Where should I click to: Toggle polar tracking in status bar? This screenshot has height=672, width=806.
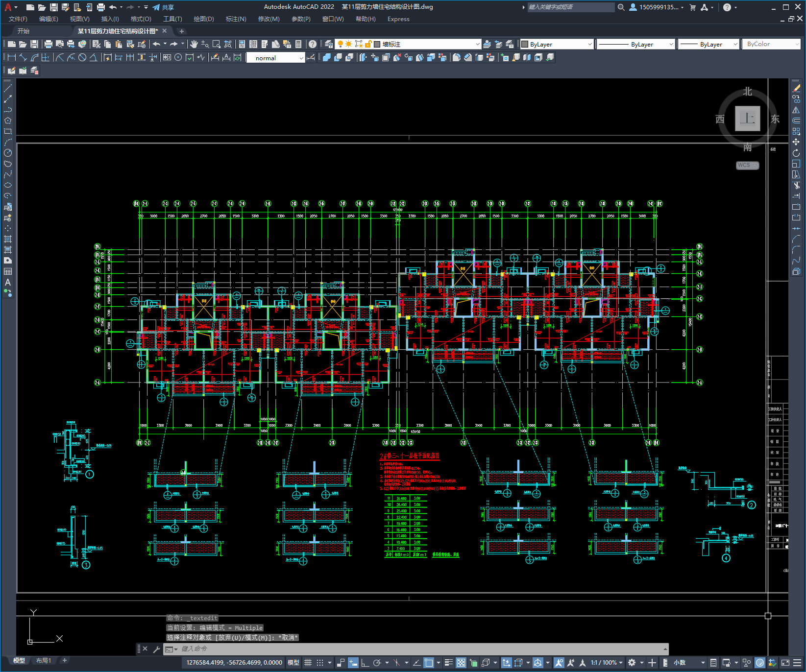pyautogui.click(x=377, y=663)
